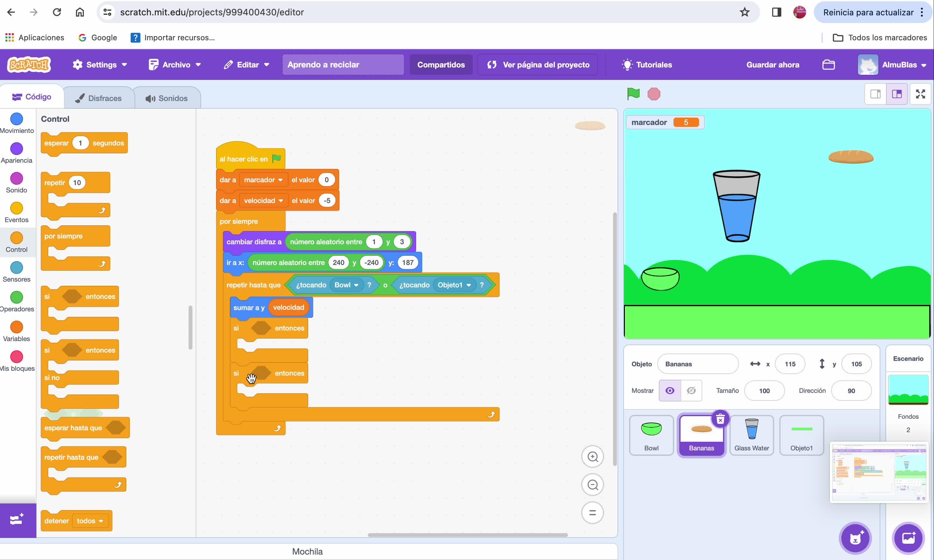The width and height of the screenshot is (934, 560).
Task: Switch to small stage layout
Action: click(x=875, y=94)
